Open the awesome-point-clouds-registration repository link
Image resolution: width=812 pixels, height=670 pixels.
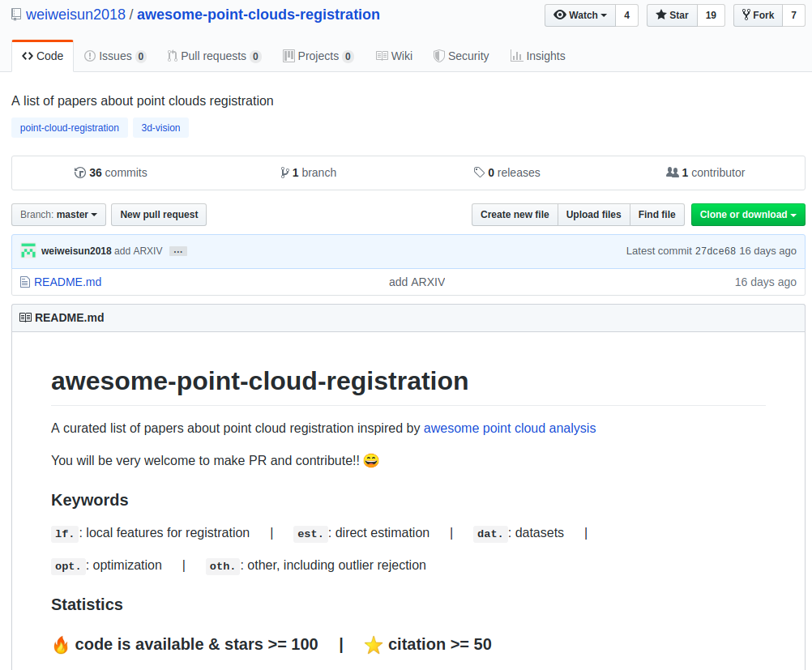click(258, 15)
